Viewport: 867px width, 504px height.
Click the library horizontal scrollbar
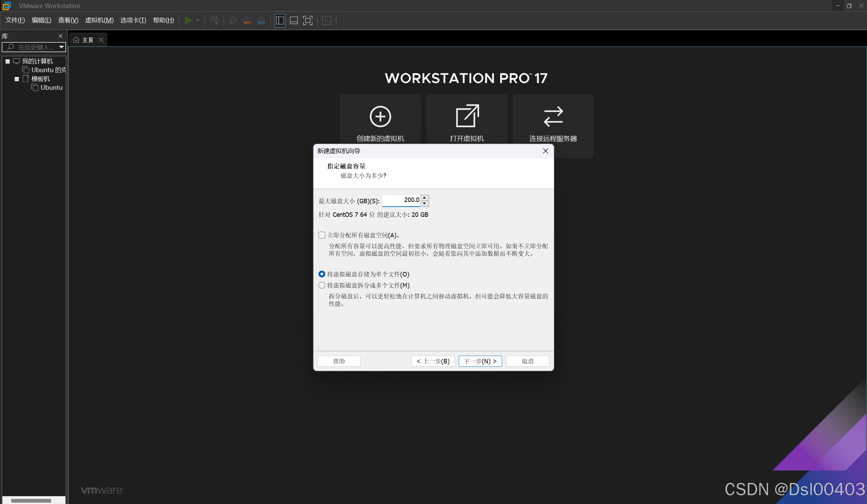[x=31, y=501]
